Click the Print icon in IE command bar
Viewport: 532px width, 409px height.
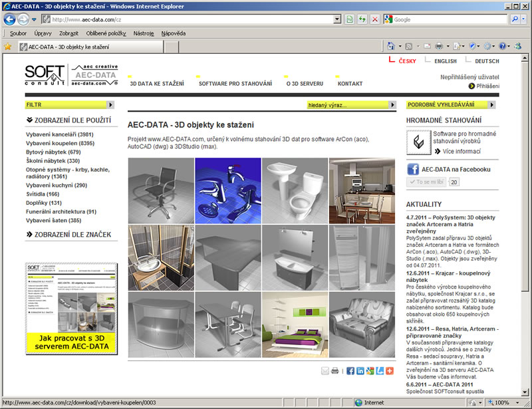(x=439, y=47)
